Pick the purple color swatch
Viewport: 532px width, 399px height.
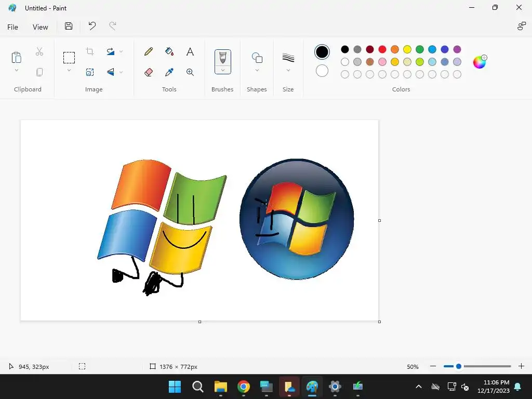click(x=457, y=49)
